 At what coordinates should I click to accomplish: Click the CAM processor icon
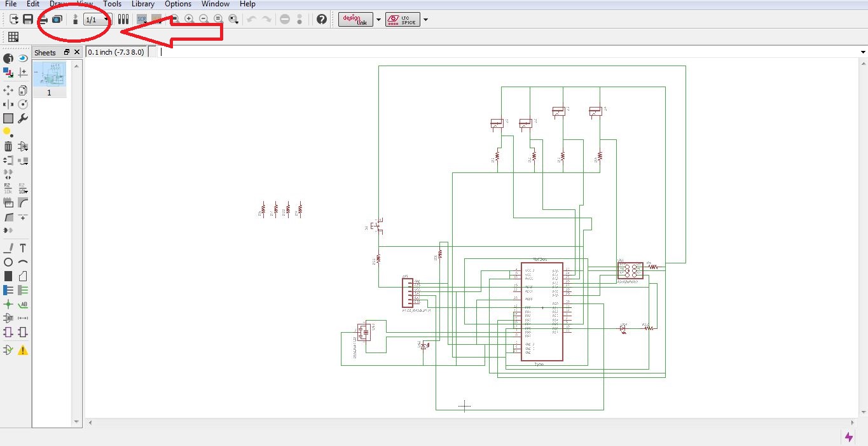click(57, 20)
